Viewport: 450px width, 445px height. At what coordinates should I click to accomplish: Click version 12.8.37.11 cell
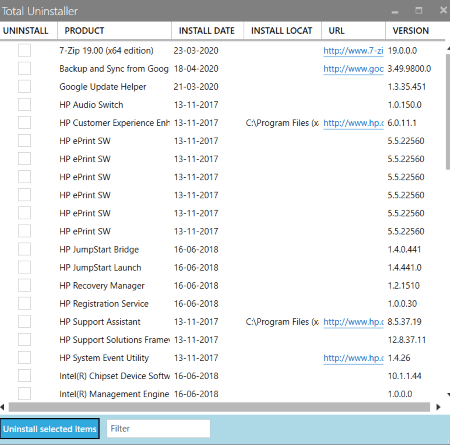click(407, 340)
